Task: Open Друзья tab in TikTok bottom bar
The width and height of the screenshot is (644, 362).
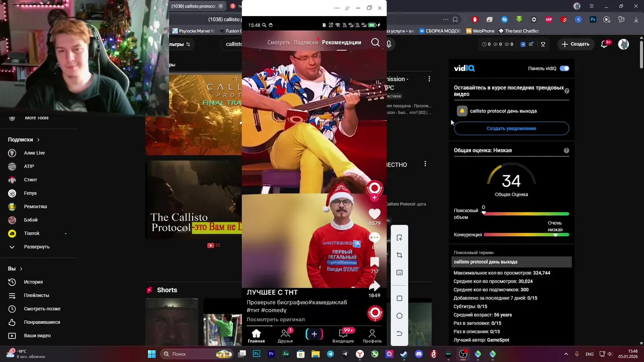Action: tap(285, 336)
